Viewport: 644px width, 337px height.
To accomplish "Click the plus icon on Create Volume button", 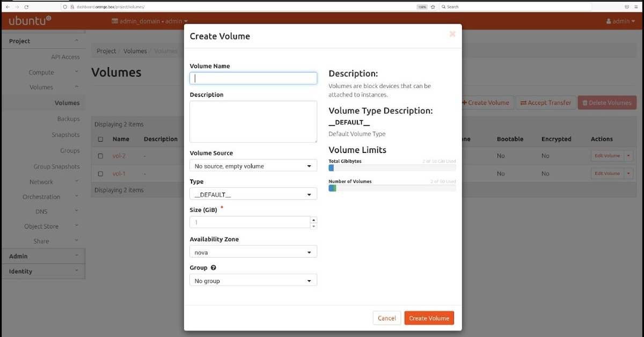I will click(x=465, y=102).
